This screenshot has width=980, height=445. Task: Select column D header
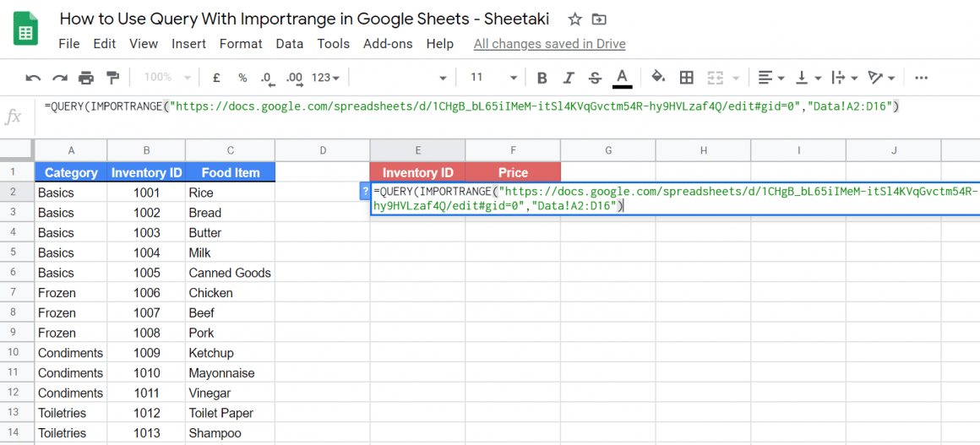coord(323,150)
